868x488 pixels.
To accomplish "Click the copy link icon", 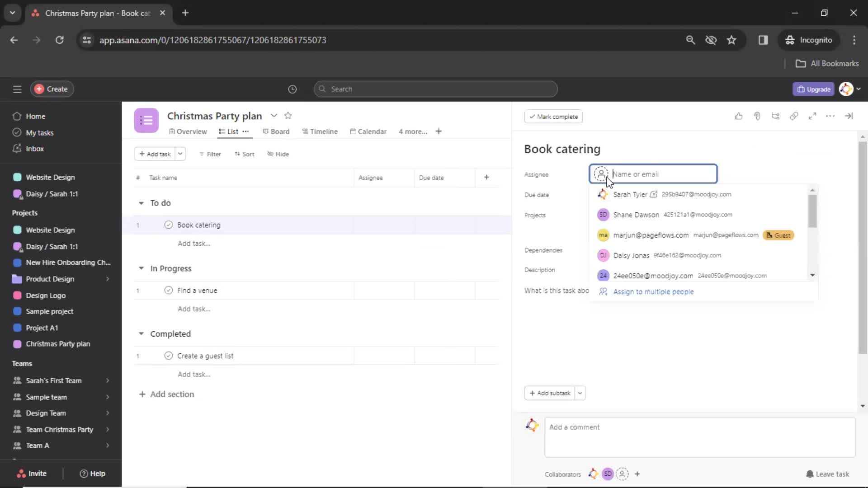I will pos(793,117).
